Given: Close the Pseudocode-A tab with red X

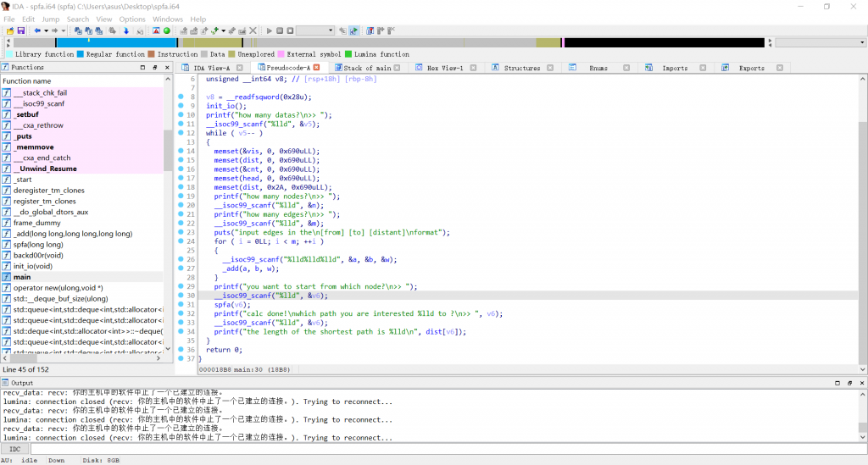Looking at the screenshot, I should tap(317, 68).
